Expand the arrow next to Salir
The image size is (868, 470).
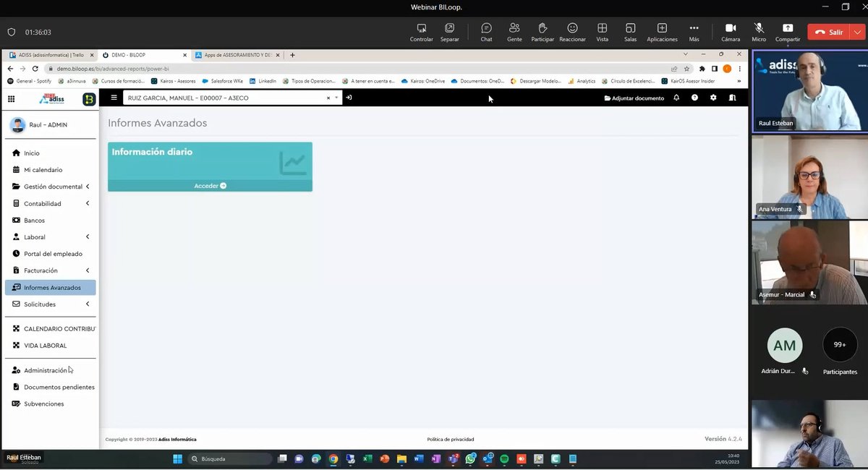tap(857, 33)
